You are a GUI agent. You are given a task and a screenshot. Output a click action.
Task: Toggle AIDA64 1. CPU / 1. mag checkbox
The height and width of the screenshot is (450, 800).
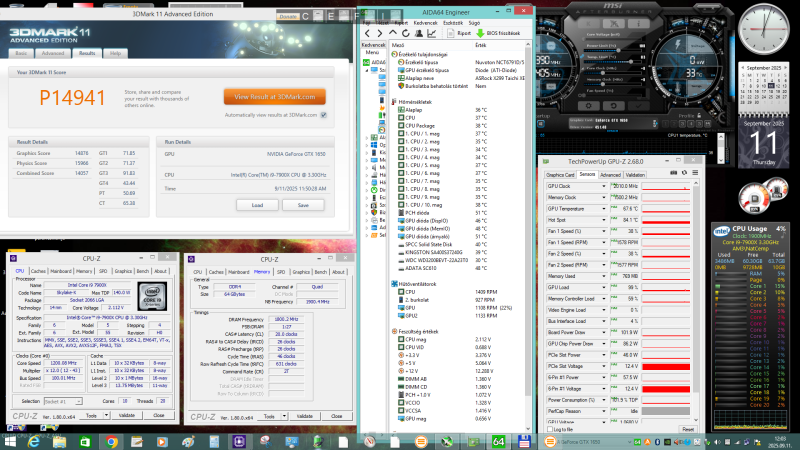[x=401, y=134]
